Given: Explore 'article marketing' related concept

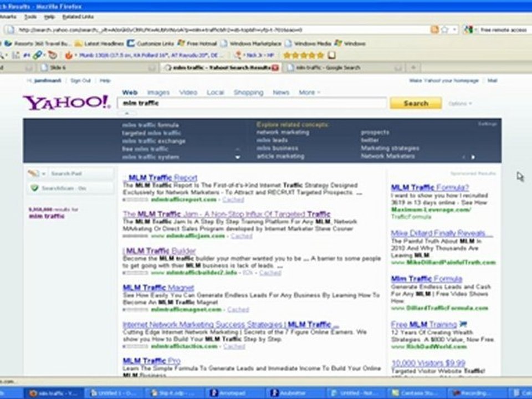Looking at the screenshot, I should 280,156.
